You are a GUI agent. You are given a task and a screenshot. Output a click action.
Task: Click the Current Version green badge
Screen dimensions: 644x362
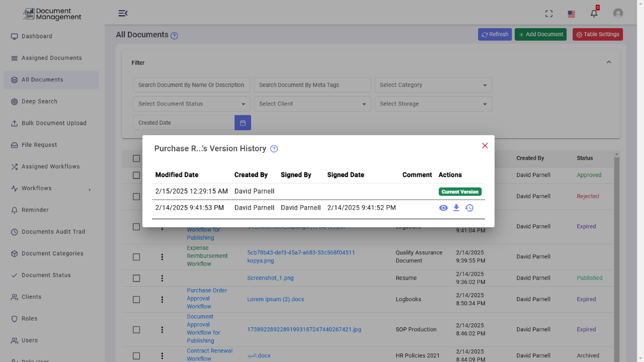coord(459,192)
